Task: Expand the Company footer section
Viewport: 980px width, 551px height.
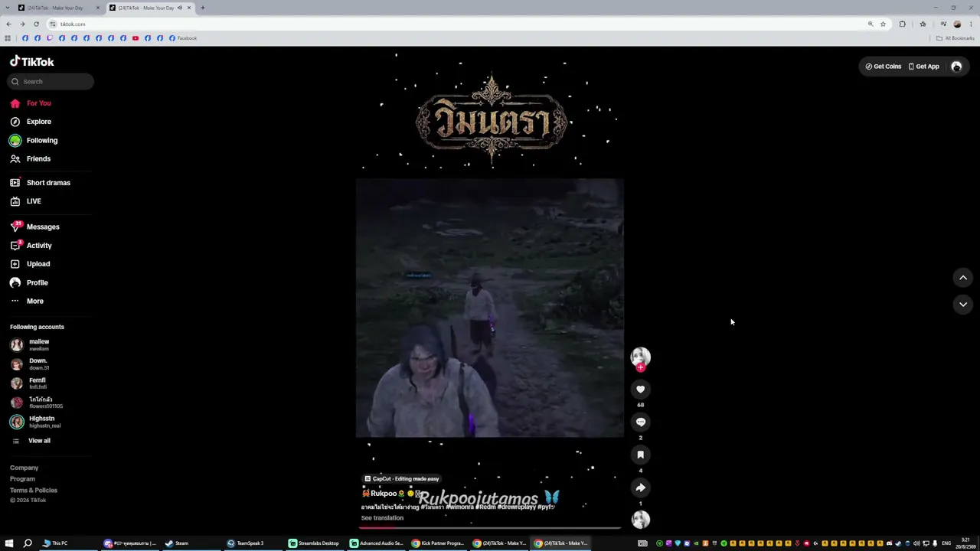Action: pos(24,468)
